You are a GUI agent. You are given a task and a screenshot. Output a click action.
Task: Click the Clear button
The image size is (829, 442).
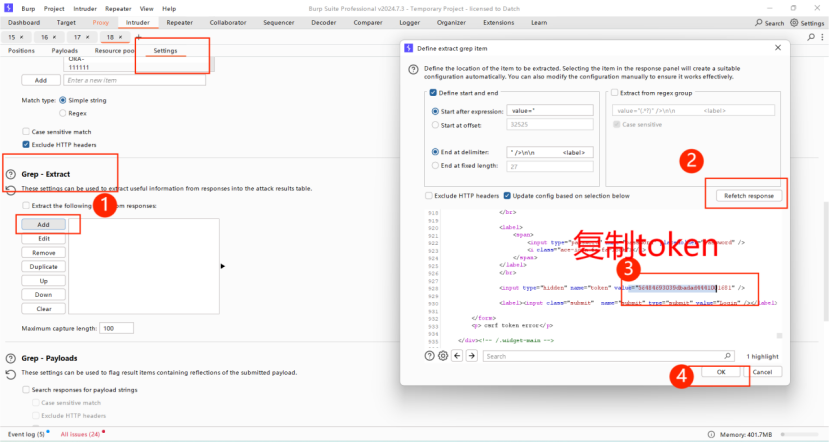(43, 309)
